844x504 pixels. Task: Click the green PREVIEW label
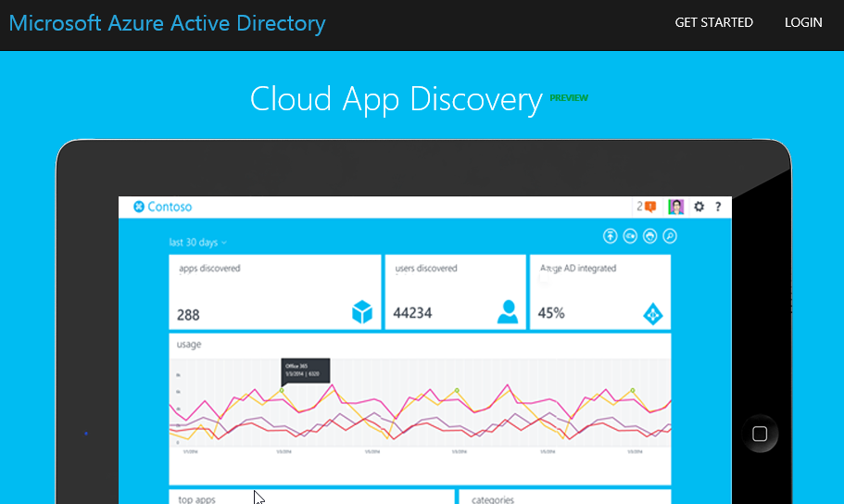[569, 98]
